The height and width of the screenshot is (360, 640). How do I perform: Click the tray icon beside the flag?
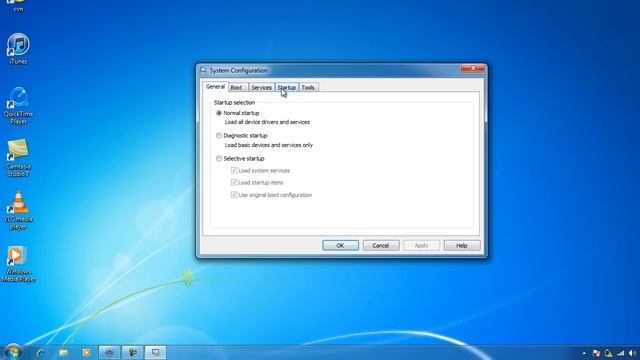[609, 353]
